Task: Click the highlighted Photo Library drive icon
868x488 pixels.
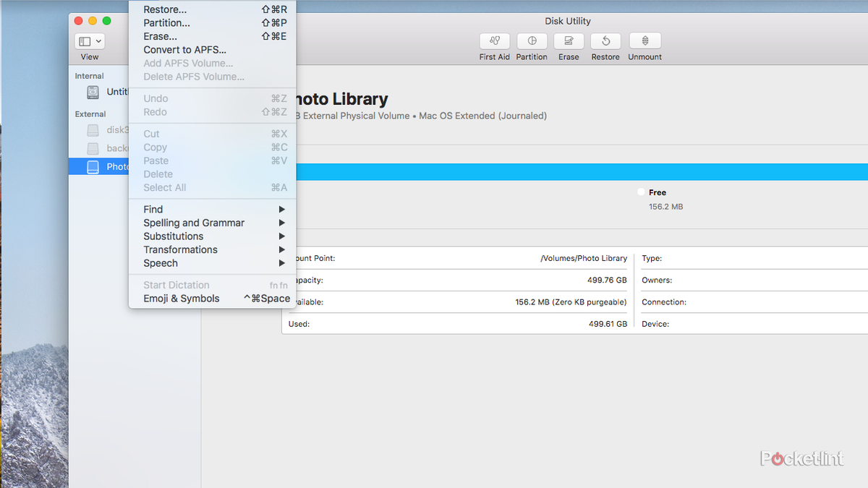Action: click(x=93, y=167)
